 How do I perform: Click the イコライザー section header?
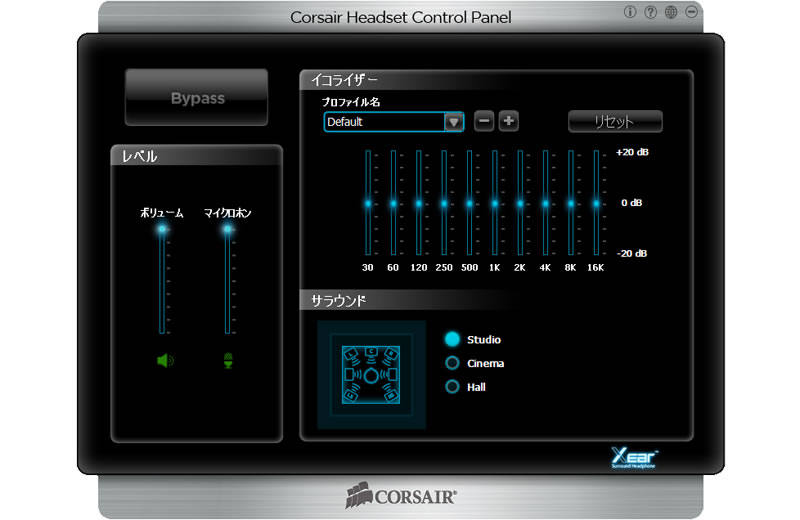pos(344,80)
